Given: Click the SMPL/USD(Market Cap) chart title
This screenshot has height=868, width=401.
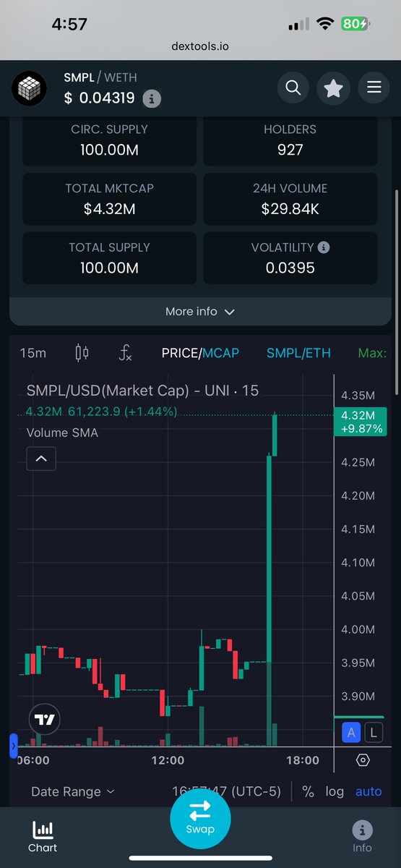Looking at the screenshot, I should (x=142, y=391).
